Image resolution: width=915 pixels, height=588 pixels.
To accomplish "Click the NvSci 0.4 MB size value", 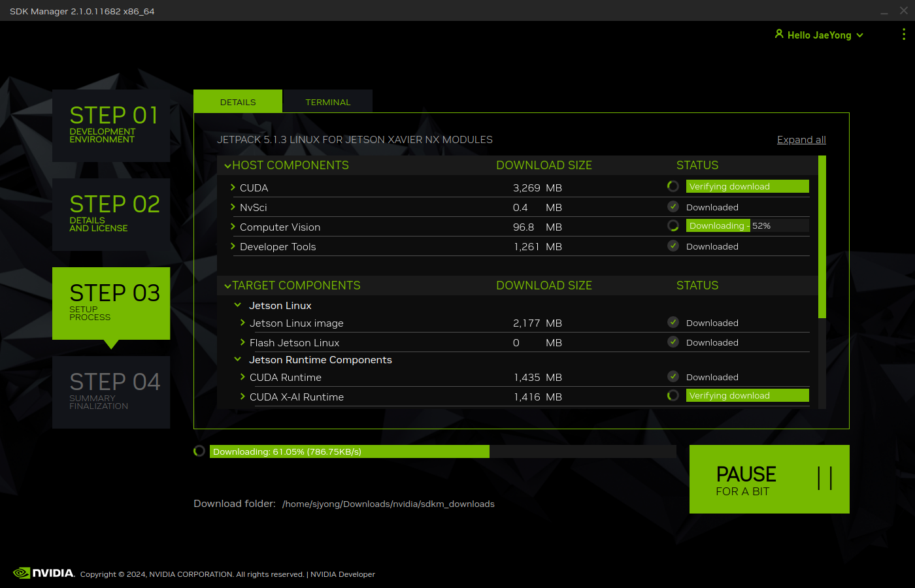I will pos(537,208).
